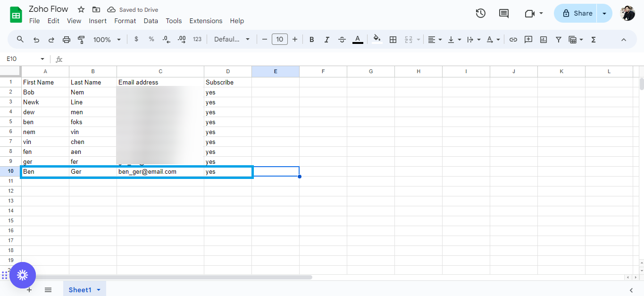Viewport: 644px width, 296px height.
Task: Open the insert chart icon
Action: pyautogui.click(x=543, y=39)
